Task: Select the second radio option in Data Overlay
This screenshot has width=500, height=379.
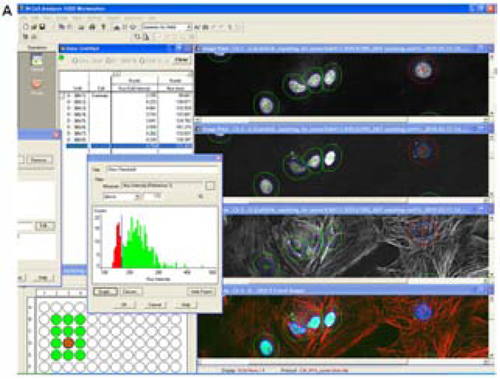Action: point(108,61)
